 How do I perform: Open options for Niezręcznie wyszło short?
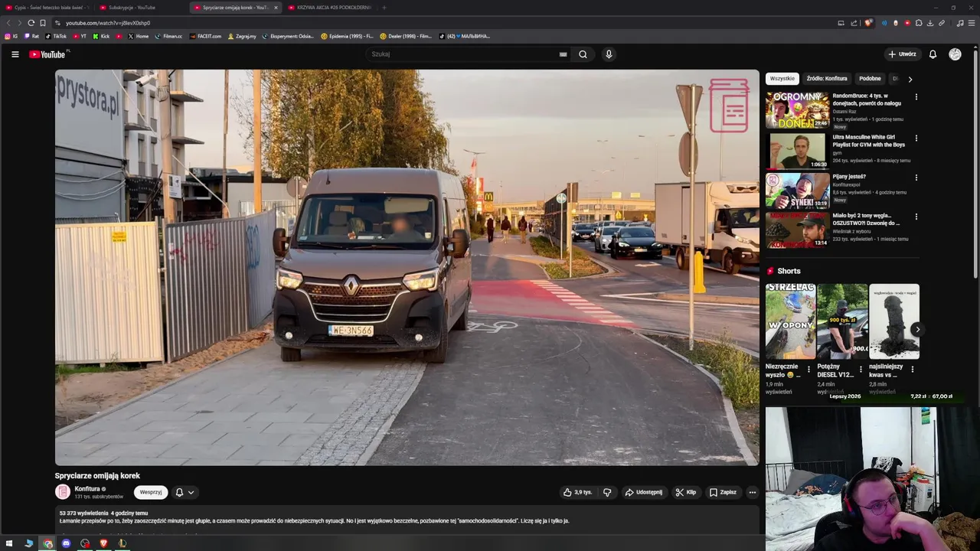[808, 369]
